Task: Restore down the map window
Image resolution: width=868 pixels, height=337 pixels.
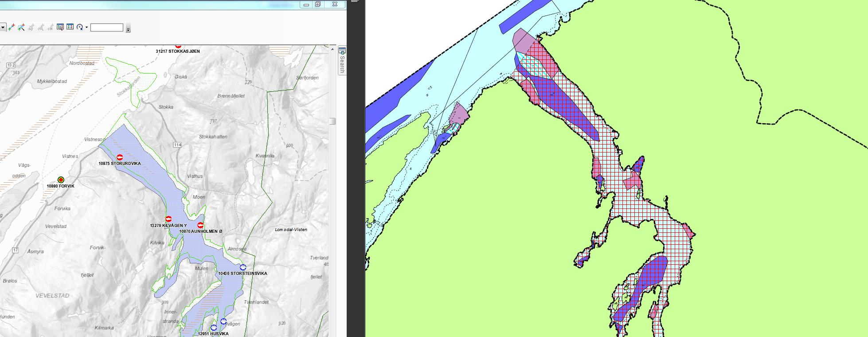Action: point(318,4)
